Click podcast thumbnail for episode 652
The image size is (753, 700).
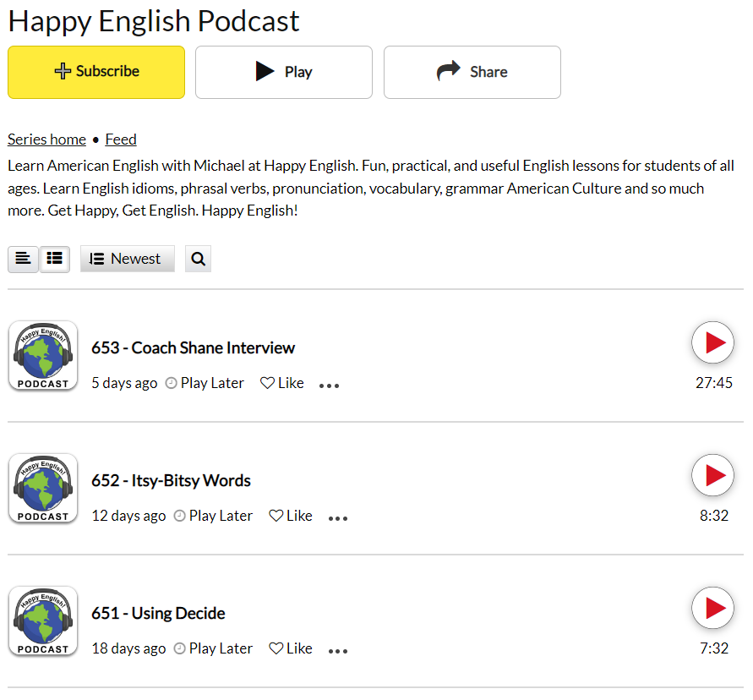click(43, 488)
